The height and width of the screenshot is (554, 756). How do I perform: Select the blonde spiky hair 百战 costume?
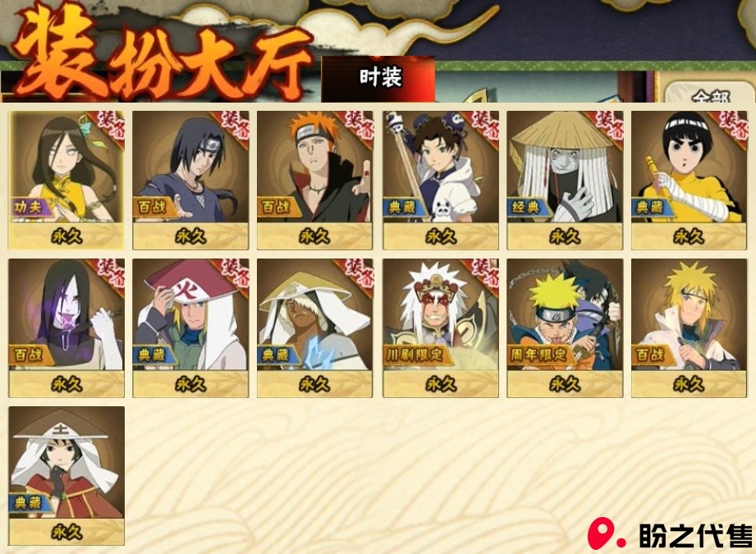click(689, 327)
